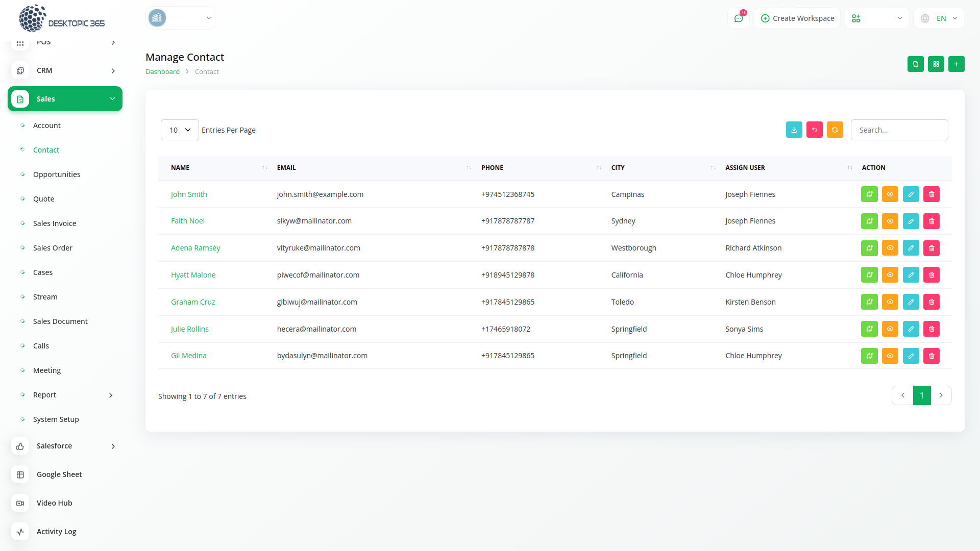Edit Julie Rollins contact
980x551 pixels.
[911, 329]
